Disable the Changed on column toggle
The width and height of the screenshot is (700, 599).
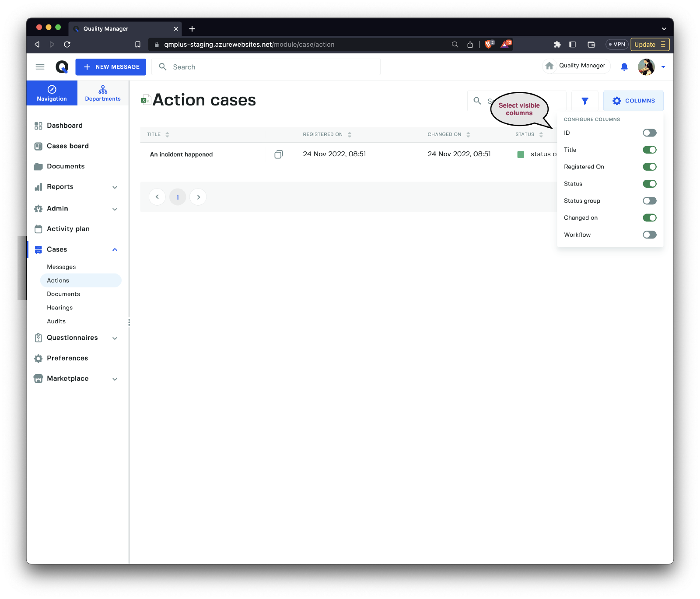pos(649,218)
